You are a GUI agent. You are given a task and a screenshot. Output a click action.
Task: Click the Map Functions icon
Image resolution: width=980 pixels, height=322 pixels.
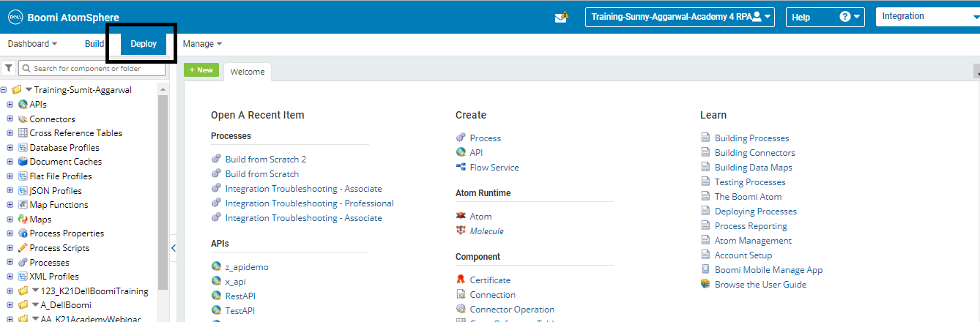click(x=23, y=205)
